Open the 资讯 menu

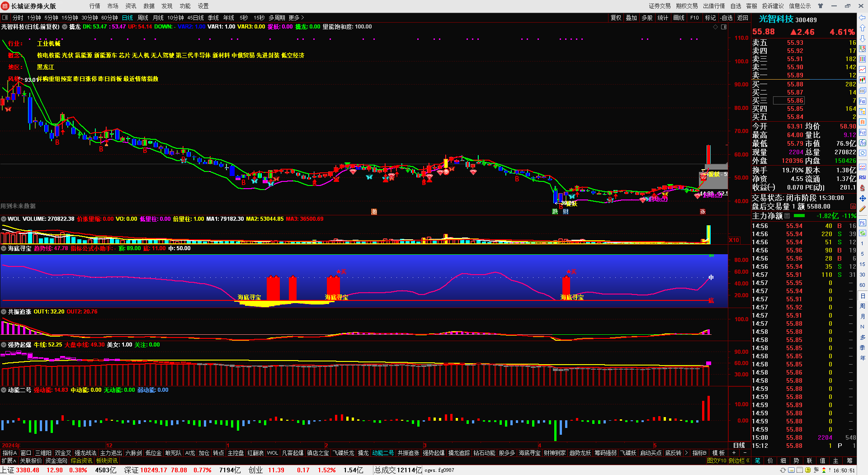click(x=131, y=6)
